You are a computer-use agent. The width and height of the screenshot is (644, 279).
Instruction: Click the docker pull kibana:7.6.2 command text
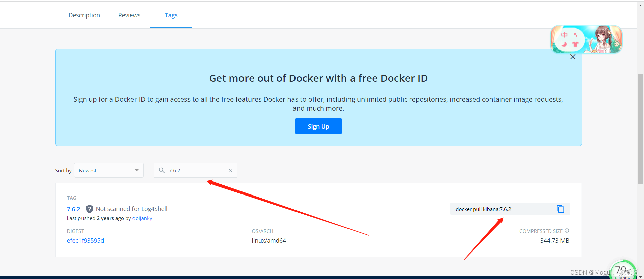tap(483, 209)
